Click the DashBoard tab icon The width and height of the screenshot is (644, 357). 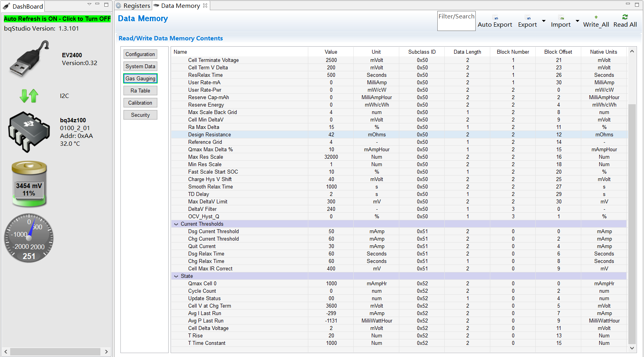pyautogui.click(x=6, y=6)
